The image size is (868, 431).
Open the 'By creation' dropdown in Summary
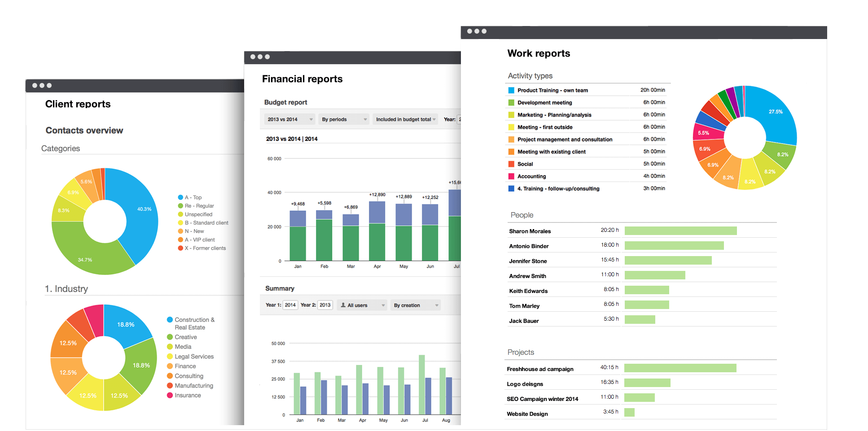(x=415, y=305)
